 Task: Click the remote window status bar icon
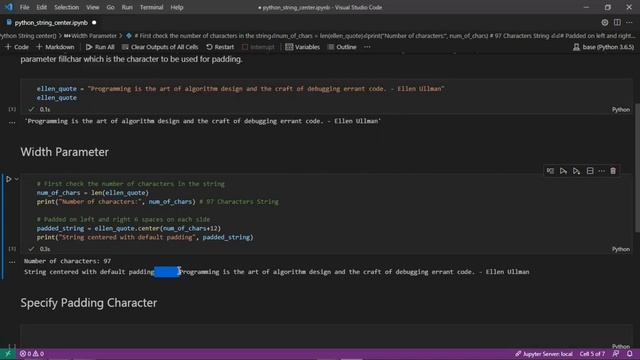click(x=7, y=354)
